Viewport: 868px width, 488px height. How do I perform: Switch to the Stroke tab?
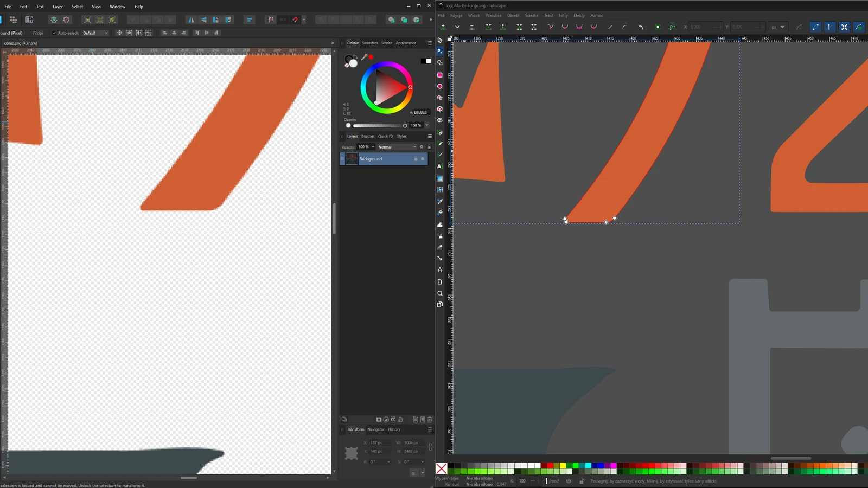pos(387,43)
